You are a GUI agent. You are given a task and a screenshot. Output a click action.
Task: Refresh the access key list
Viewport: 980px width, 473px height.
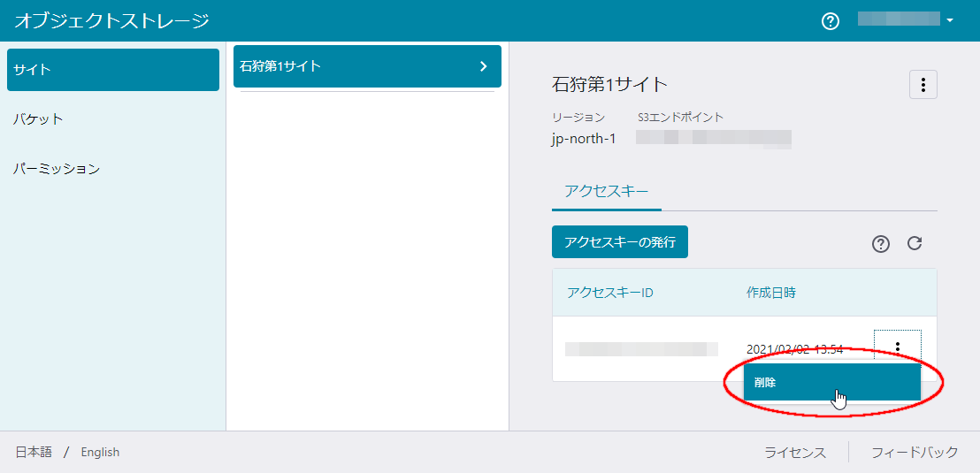(x=915, y=244)
